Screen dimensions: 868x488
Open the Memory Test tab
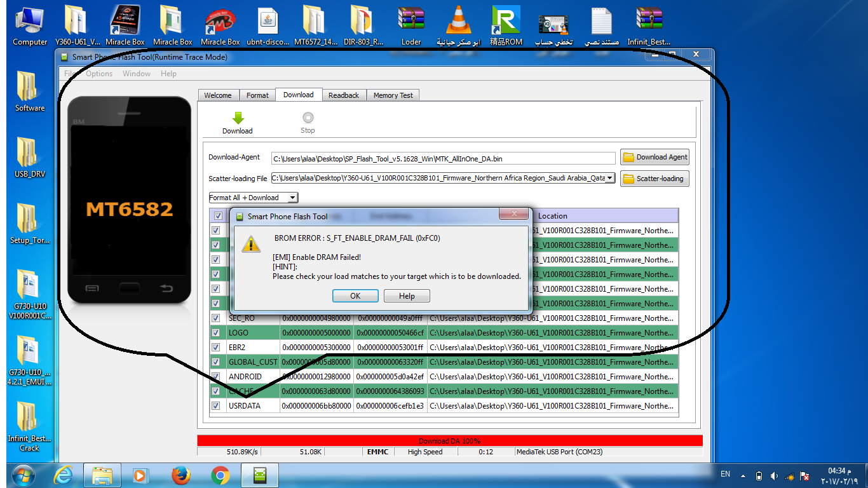click(x=393, y=95)
